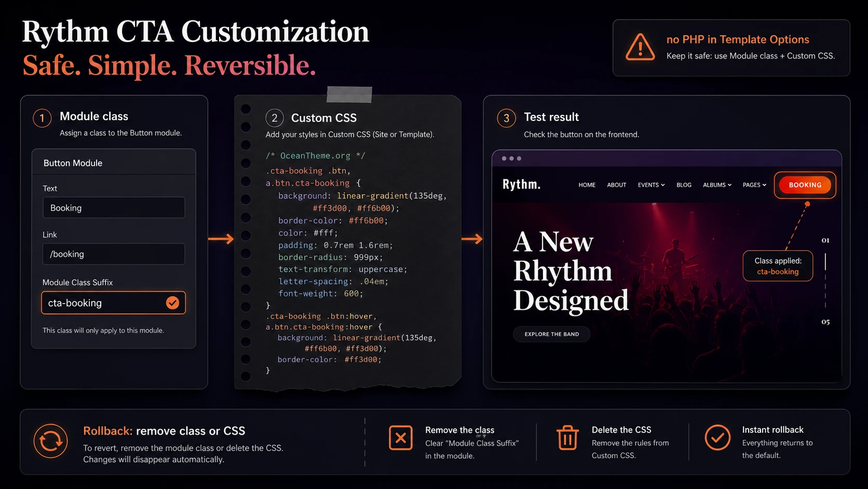Click the Link field containing /booking
Image resolution: width=868 pixels, height=489 pixels.
click(114, 254)
